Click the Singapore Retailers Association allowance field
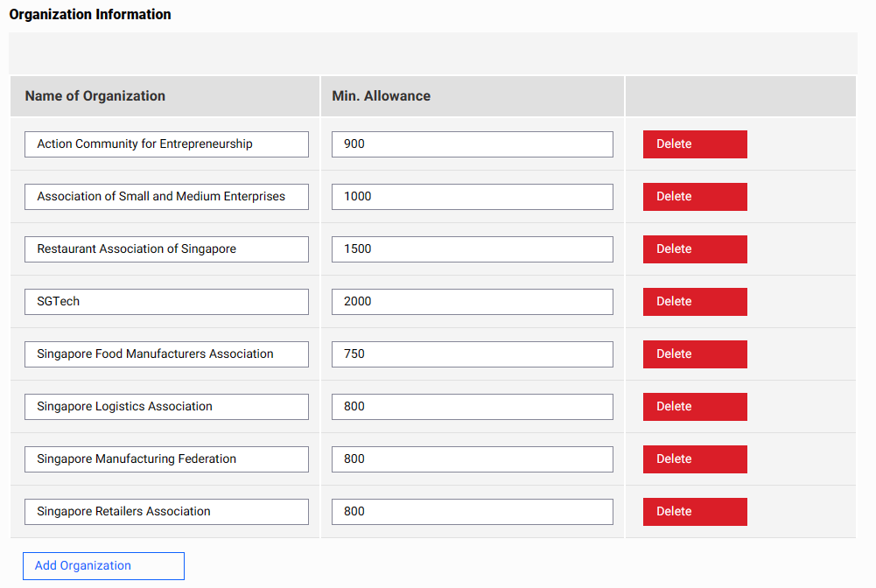 [x=472, y=512]
